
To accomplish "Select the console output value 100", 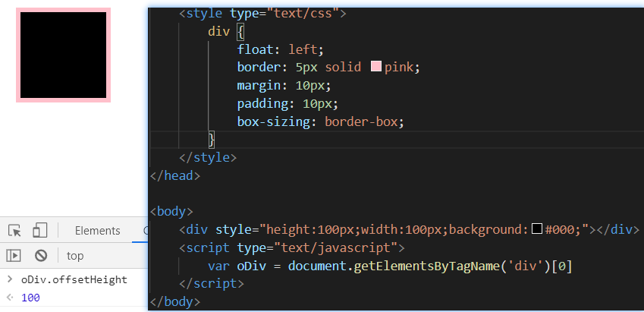I will [x=30, y=298].
